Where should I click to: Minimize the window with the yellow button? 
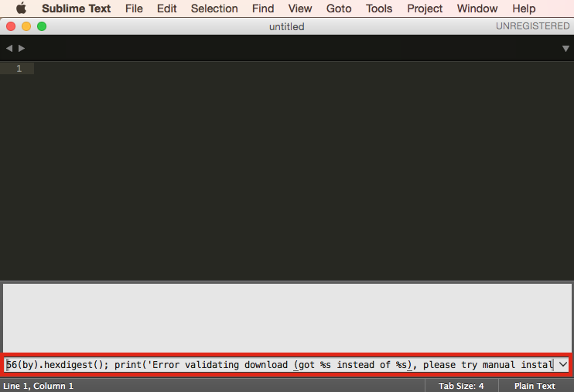click(26, 26)
